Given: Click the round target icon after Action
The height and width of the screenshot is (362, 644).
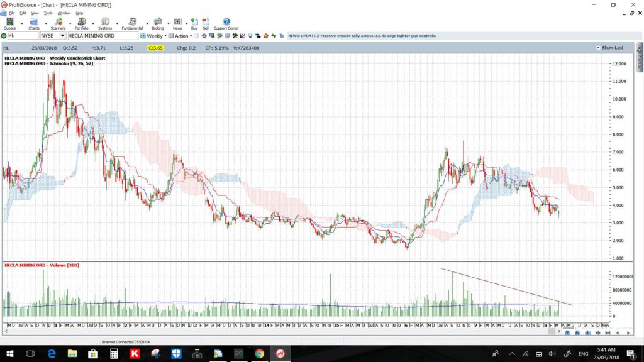Looking at the screenshot, I should pos(204,36).
